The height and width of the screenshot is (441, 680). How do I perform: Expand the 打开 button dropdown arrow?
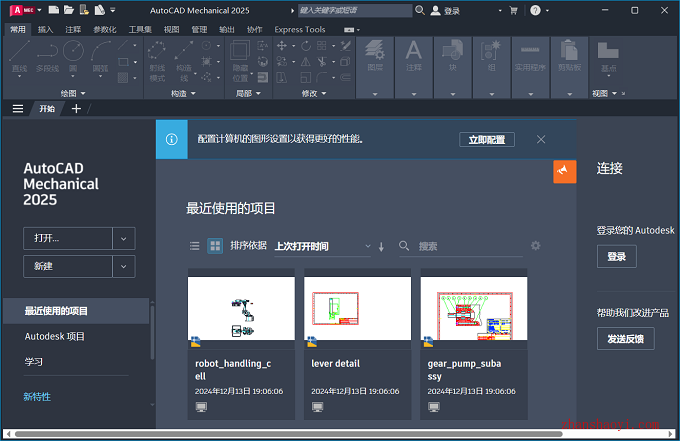pos(124,238)
